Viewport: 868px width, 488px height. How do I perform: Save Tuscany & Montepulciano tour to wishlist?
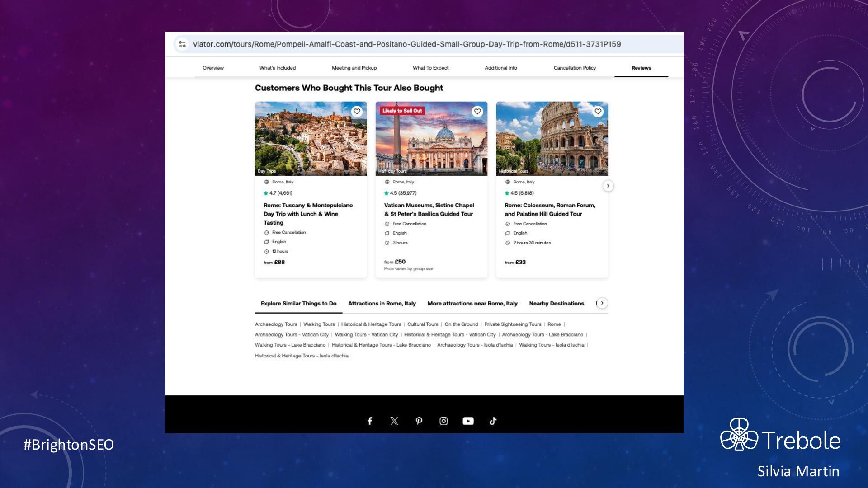tap(357, 111)
